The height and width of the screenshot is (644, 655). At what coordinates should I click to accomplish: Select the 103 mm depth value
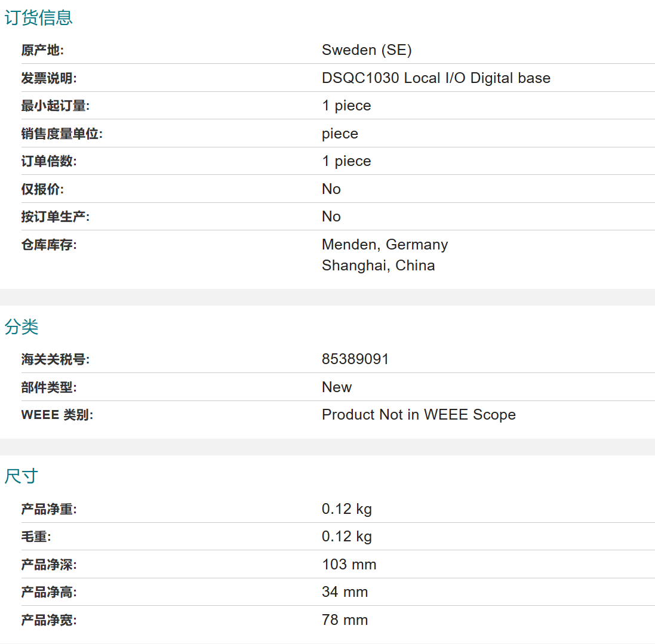(x=349, y=565)
